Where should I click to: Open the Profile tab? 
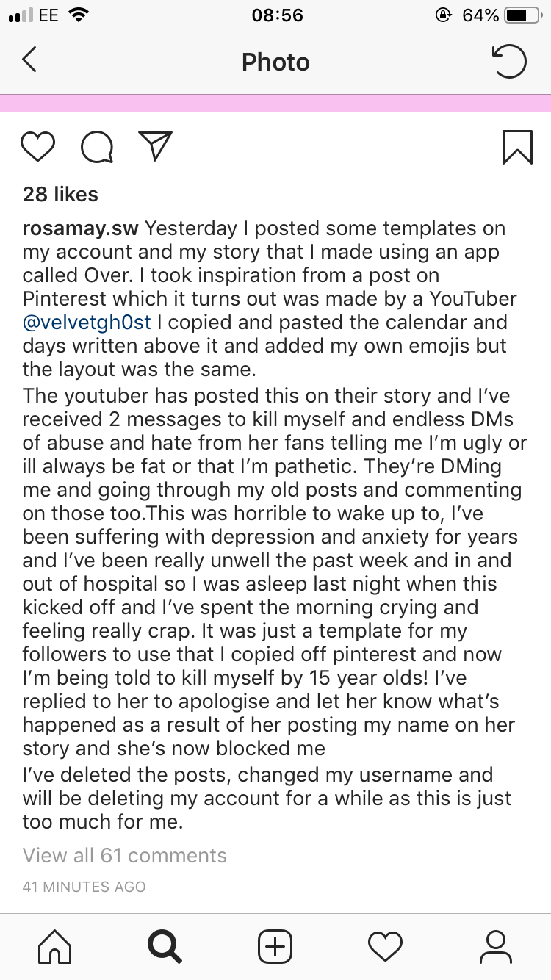[495, 946]
